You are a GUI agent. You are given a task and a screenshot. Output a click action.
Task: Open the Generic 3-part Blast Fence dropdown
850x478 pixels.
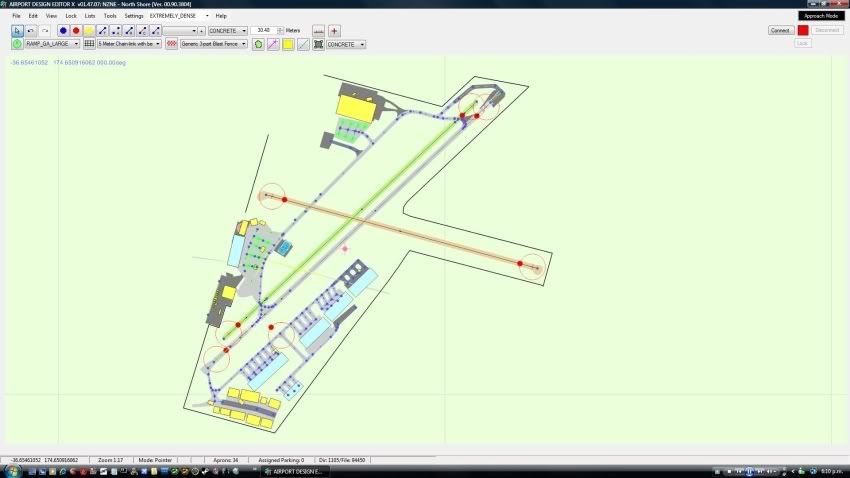[214, 45]
